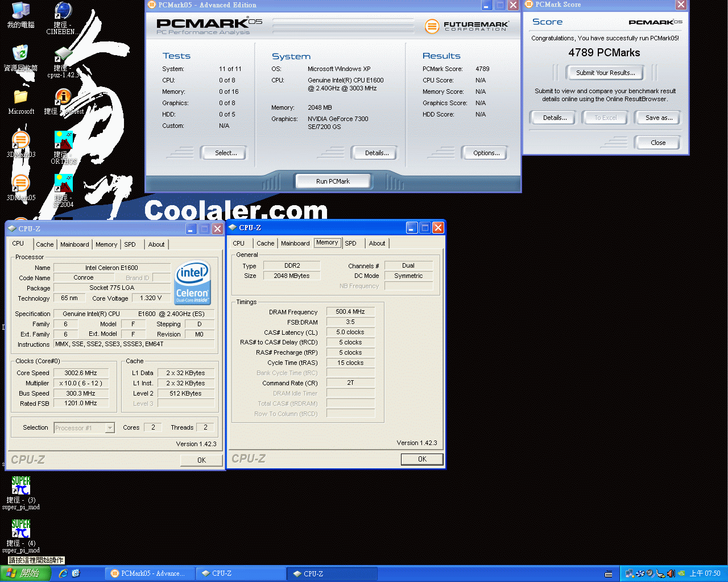Click the Save as... button

coord(659,118)
